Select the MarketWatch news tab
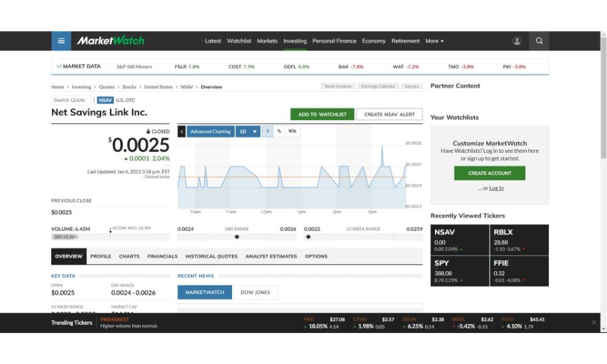The image size is (607, 364). 205,293
